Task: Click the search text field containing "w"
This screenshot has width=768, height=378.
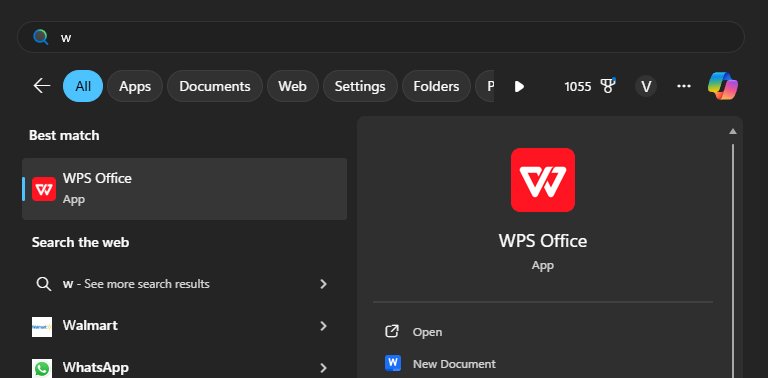Action: click(x=381, y=37)
